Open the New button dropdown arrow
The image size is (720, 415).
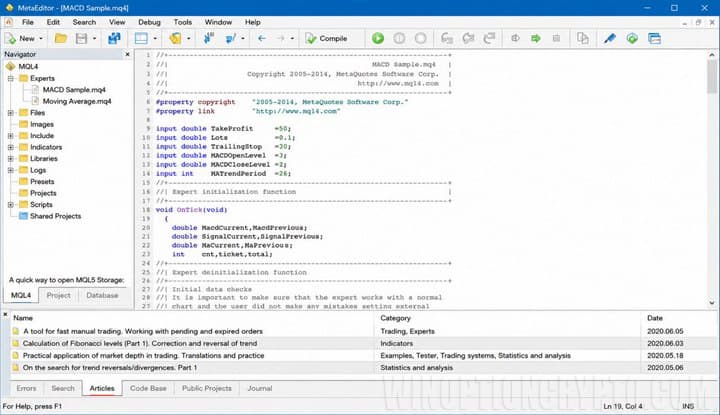pyautogui.click(x=41, y=39)
